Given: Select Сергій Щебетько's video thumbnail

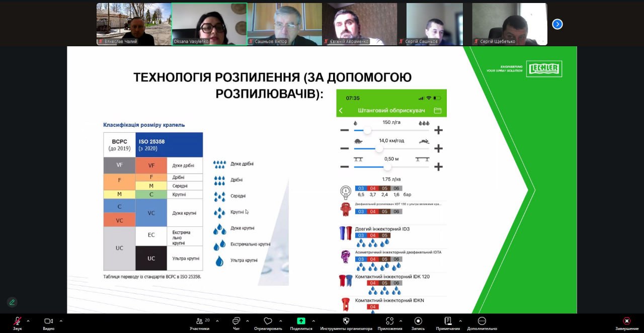Looking at the screenshot, I should [509, 24].
